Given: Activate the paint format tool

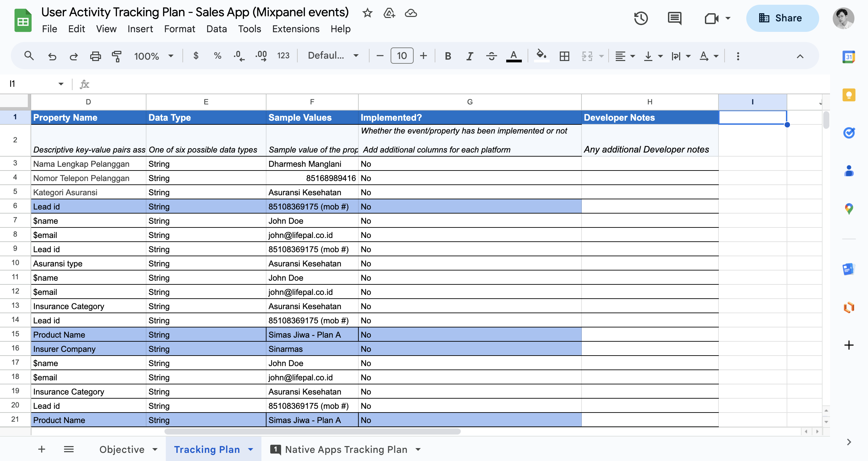Looking at the screenshot, I should click(117, 56).
